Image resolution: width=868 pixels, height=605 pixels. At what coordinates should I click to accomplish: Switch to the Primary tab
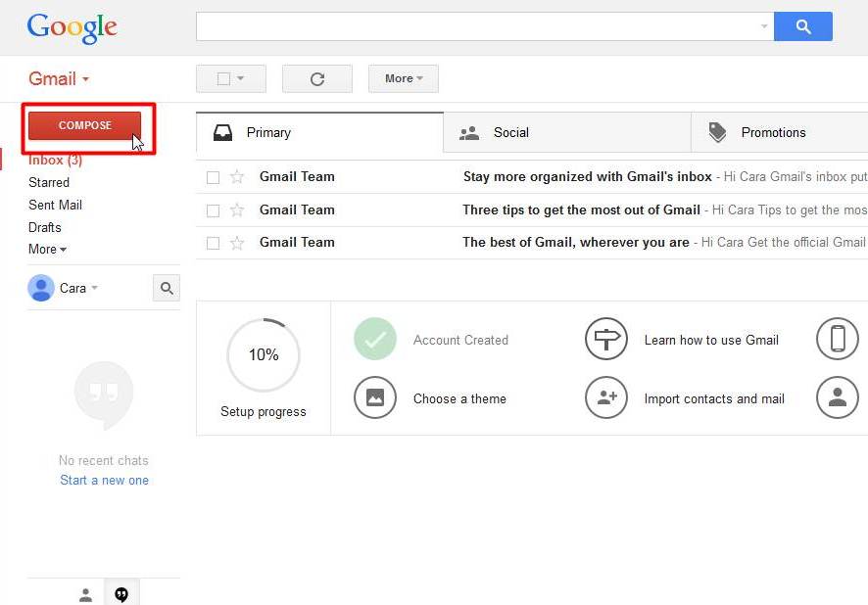click(x=320, y=132)
